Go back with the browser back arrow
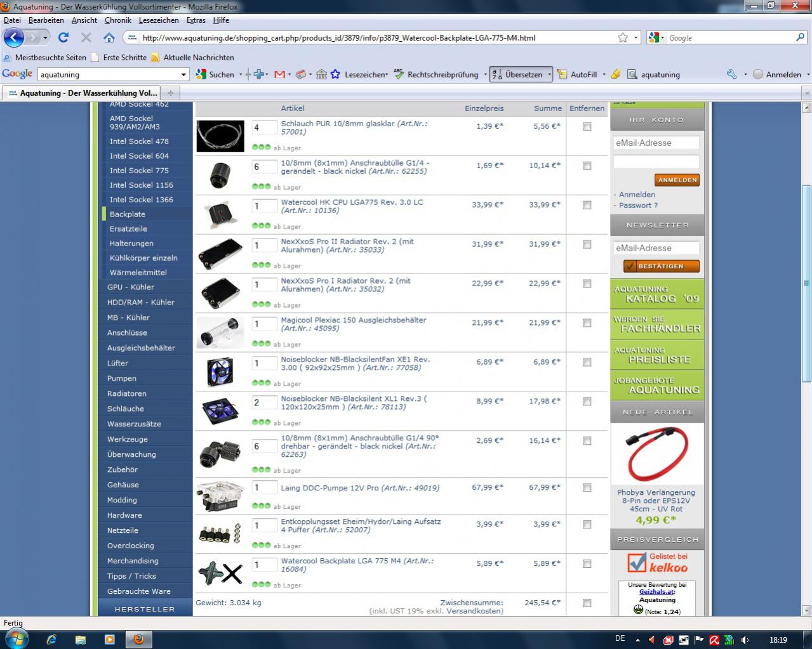 coord(14,37)
